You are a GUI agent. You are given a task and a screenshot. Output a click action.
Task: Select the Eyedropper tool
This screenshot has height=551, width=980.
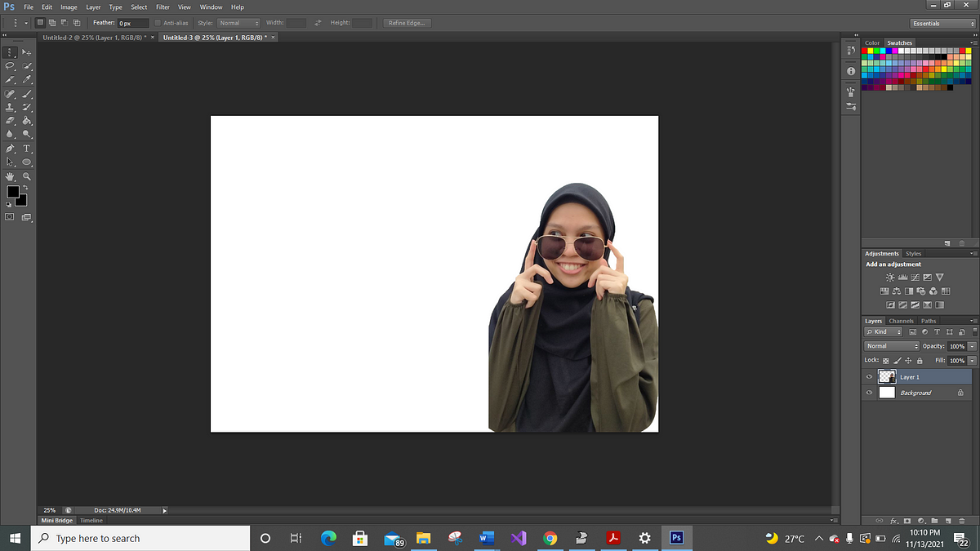(27, 80)
